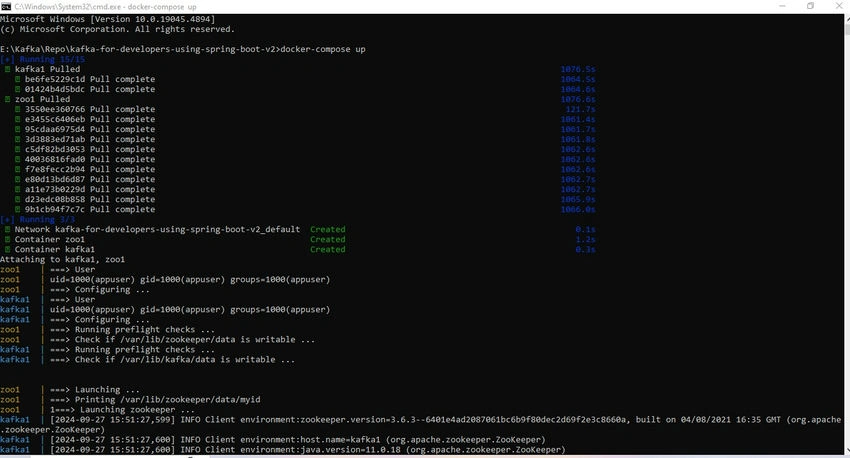The height and width of the screenshot is (458, 850).
Task: Click 'Container zoo1' line
Action: (49, 240)
